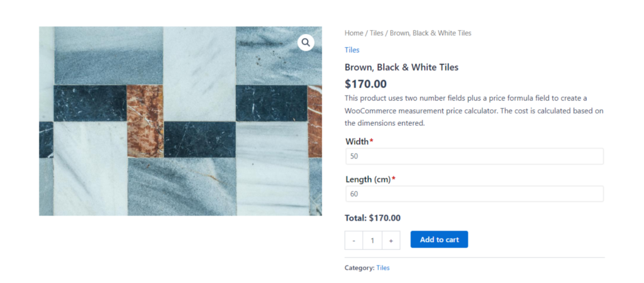
Task: Click the Length (cm) field label
Action: [368, 179]
